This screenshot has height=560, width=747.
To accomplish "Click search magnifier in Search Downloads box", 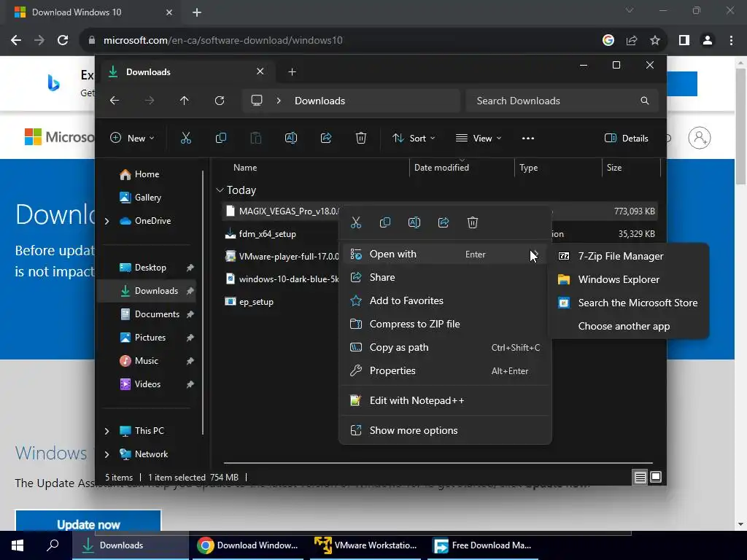I will [645, 101].
